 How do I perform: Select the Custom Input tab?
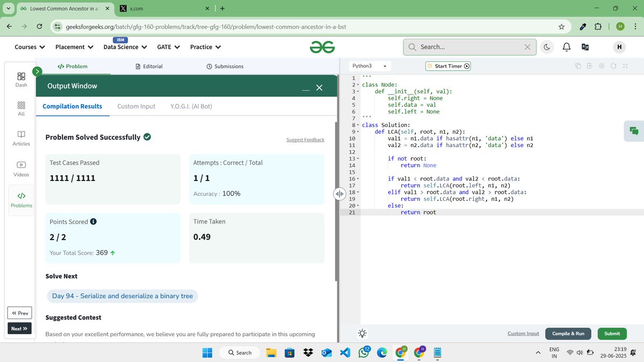(136, 106)
